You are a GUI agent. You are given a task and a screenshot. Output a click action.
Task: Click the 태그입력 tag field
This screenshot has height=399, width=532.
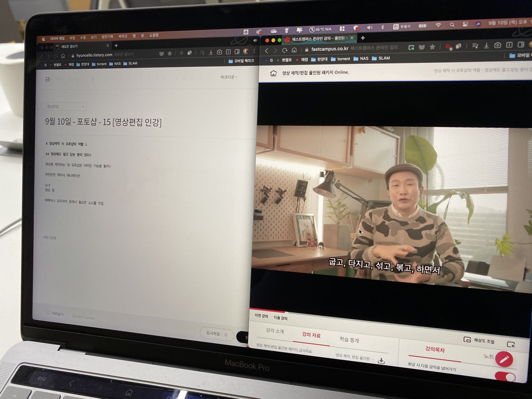pos(50,238)
